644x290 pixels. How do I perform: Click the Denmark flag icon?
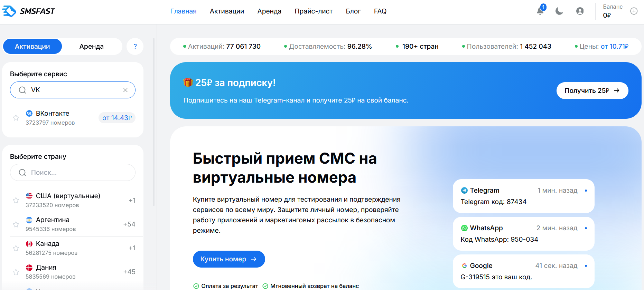pyautogui.click(x=29, y=268)
